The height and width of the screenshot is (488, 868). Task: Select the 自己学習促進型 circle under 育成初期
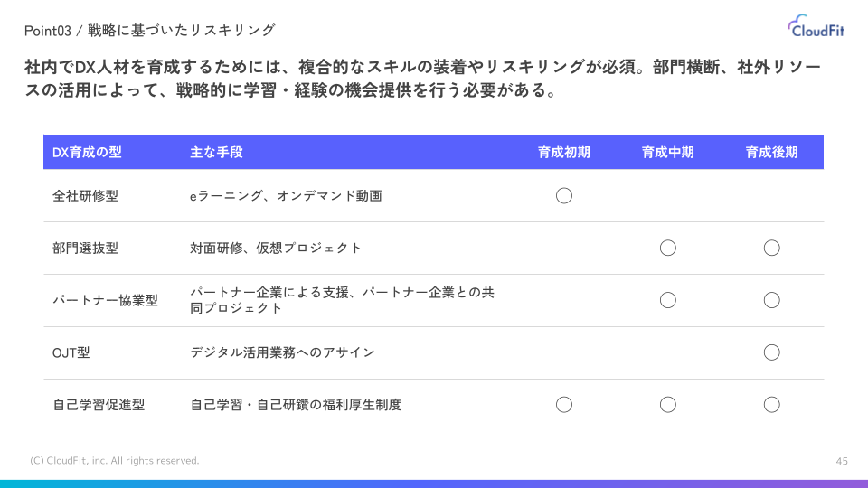(564, 405)
